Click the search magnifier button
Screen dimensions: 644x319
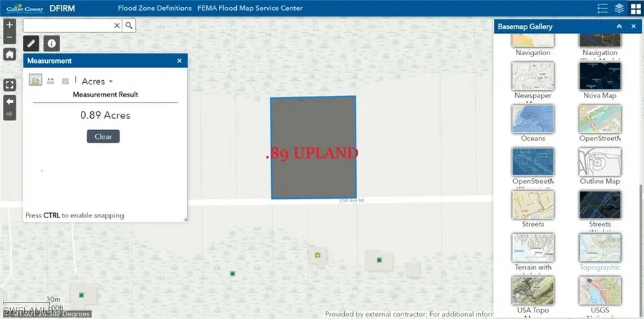pyautogui.click(x=129, y=25)
